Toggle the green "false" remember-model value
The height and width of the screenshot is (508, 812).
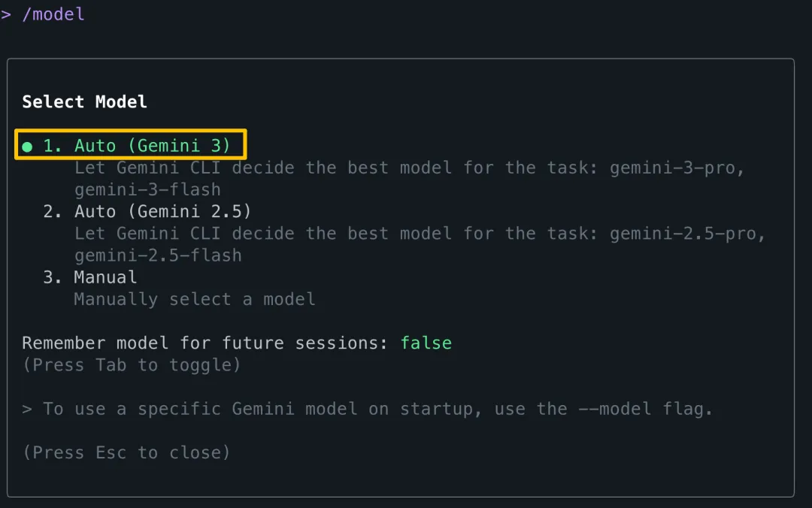click(426, 343)
